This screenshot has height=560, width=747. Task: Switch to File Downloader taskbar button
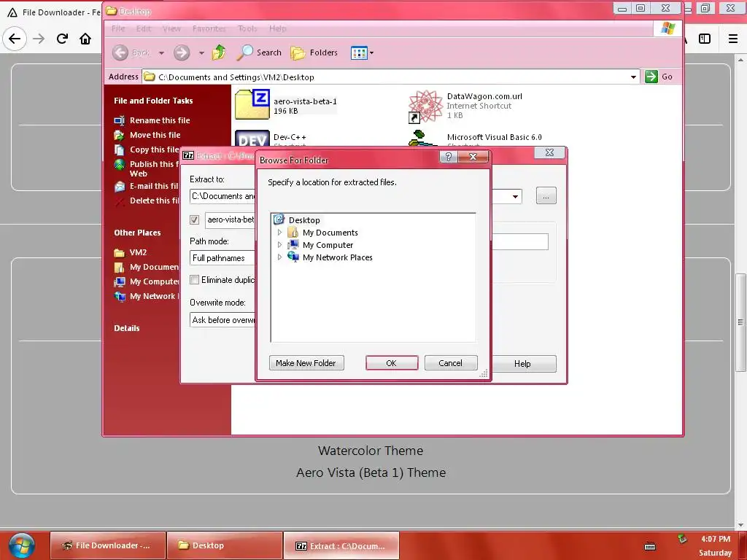[108, 545]
